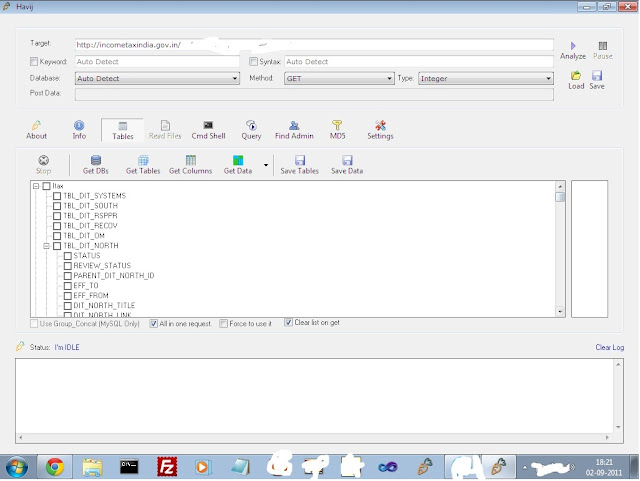The height and width of the screenshot is (481, 640).
Task: Click the Target URL field
Action: [x=314, y=45]
